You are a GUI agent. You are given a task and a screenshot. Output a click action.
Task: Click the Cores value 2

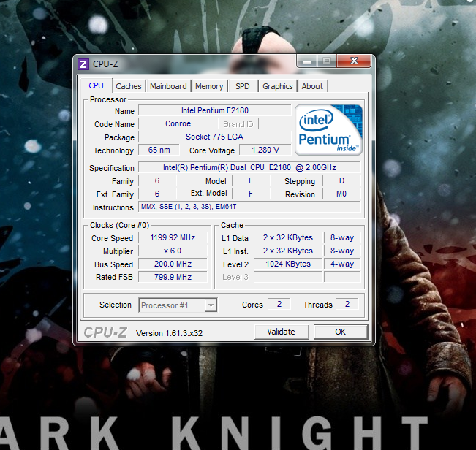pyautogui.click(x=279, y=304)
